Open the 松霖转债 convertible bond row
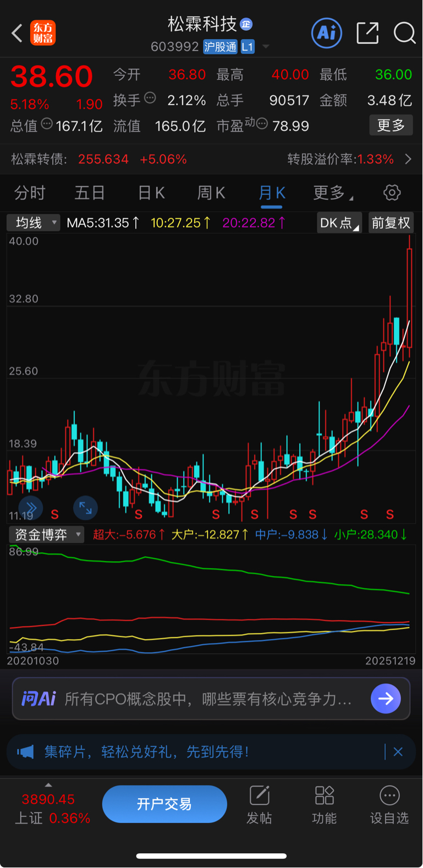This screenshot has width=423, height=868. [x=211, y=160]
